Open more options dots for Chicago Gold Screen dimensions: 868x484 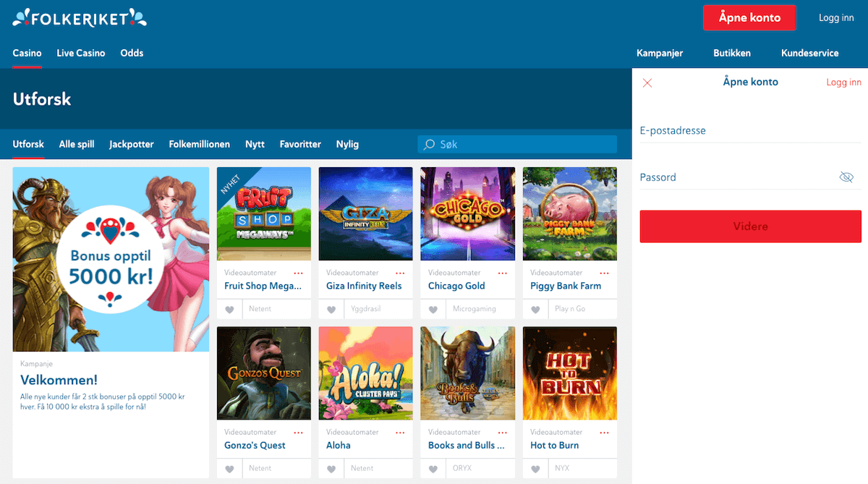(x=503, y=273)
